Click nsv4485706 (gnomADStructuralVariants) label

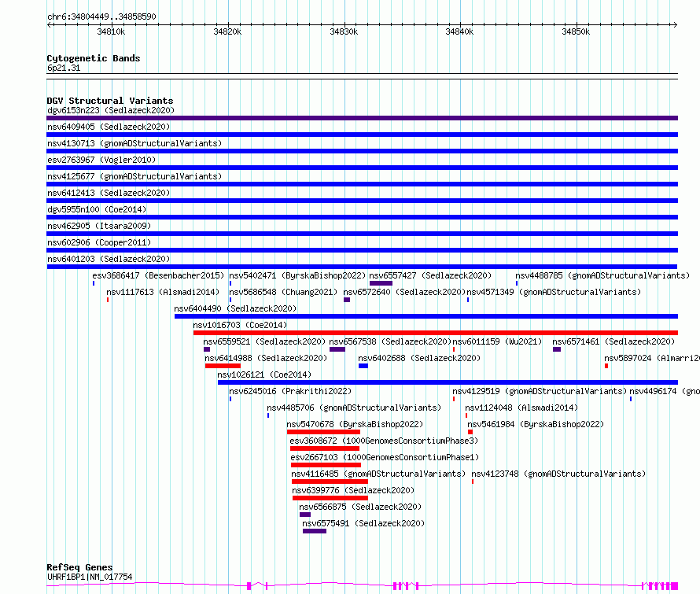click(x=354, y=408)
